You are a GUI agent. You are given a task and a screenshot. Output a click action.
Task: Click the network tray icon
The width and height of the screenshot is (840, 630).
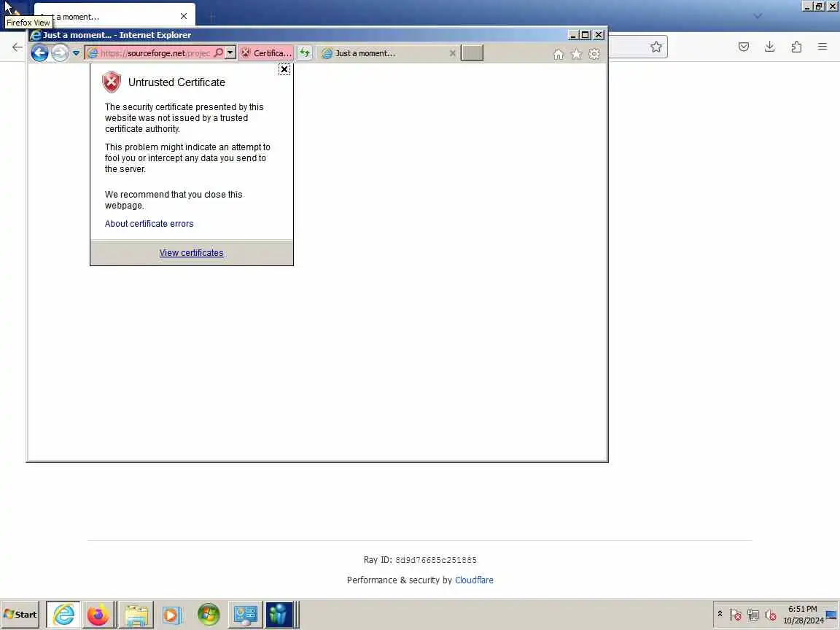tap(753, 615)
